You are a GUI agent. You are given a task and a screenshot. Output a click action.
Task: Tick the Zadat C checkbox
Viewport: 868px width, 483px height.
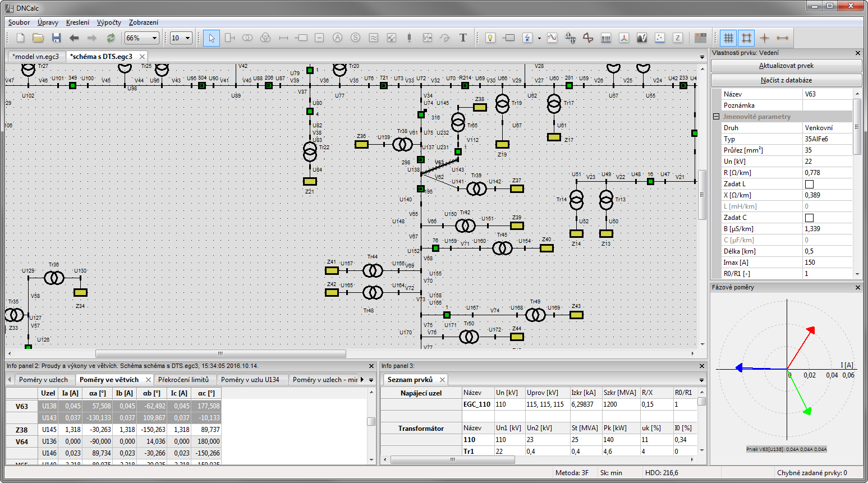(809, 218)
